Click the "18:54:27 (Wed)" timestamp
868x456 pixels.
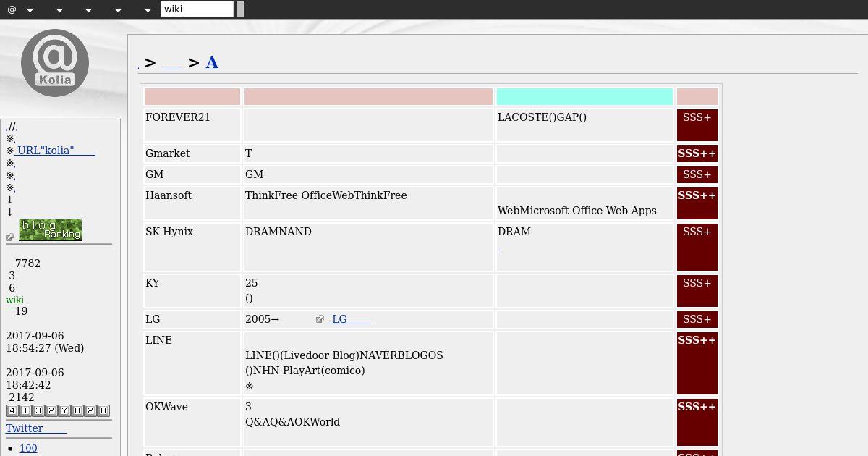click(x=45, y=348)
